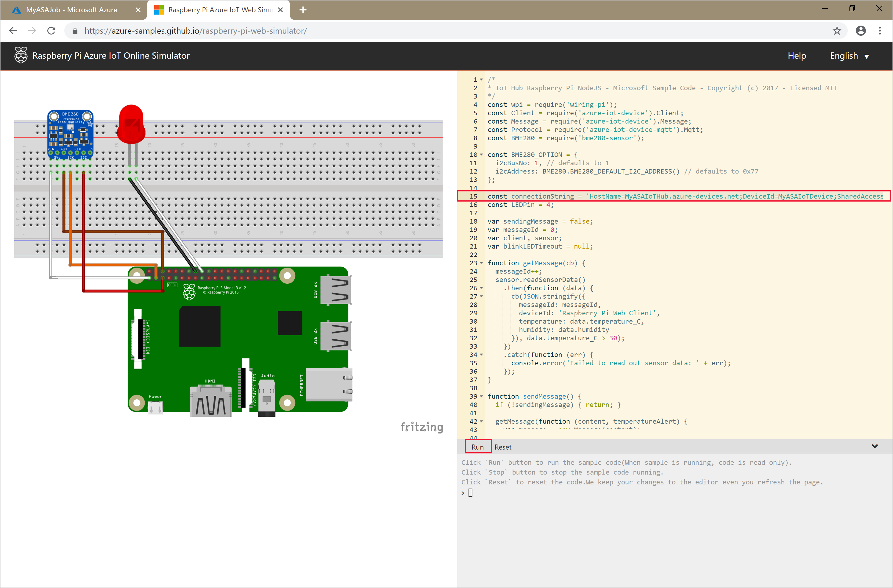Click the Run button to execute code
This screenshot has width=893, height=588.
pyautogui.click(x=477, y=446)
